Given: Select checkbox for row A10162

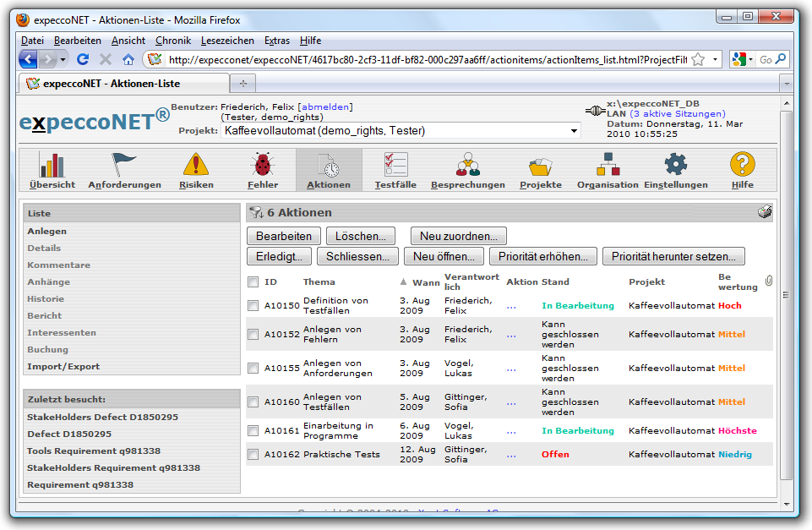Looking at the screenshot, I should click(253, 454).
